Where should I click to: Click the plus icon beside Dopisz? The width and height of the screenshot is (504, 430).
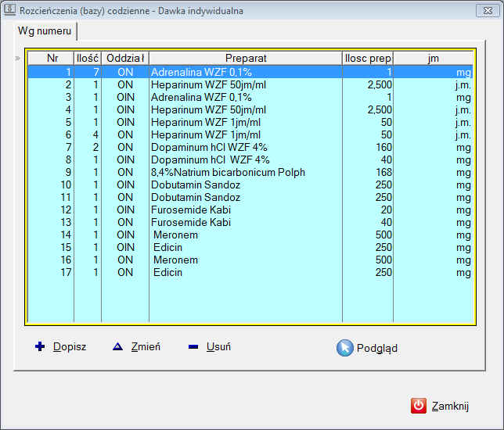40,346
